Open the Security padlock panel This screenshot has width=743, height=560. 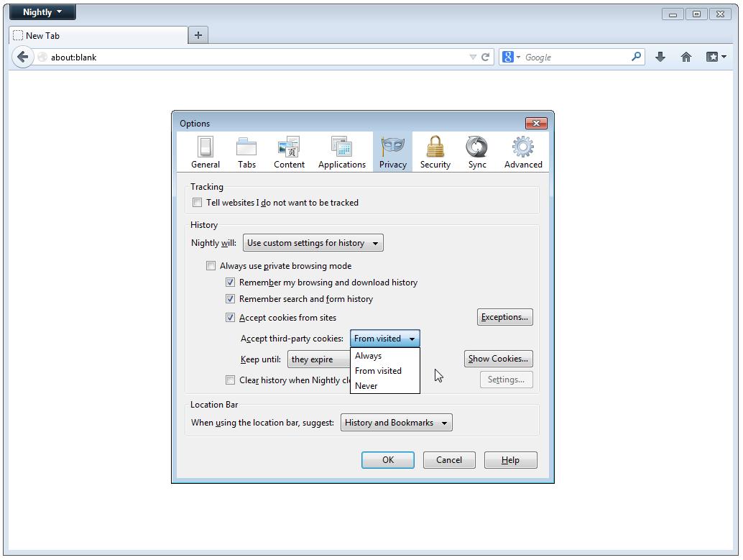point(435,152)
